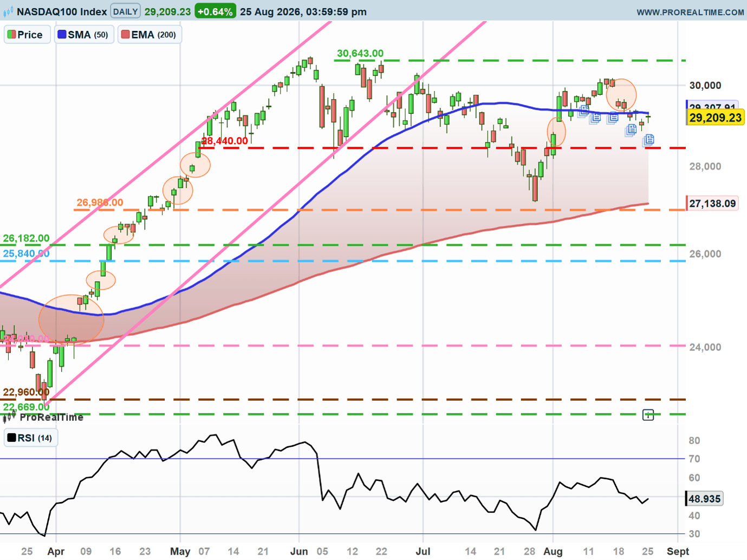Click the 48.935 RSI value tag
Screen dimensions: 747x560
pyautogui.click(x=704, y=499)
